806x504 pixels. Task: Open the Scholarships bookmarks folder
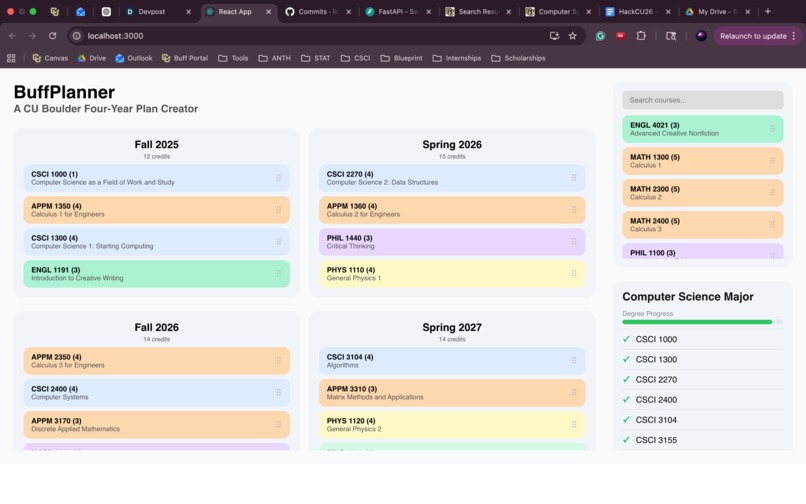click(x=518, y=58)
